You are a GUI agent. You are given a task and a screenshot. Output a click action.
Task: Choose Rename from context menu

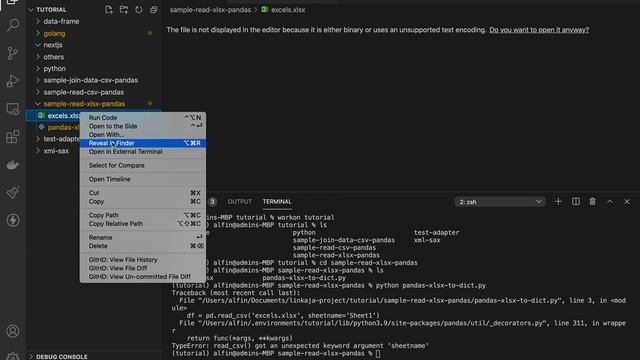[x=143, y=238]
